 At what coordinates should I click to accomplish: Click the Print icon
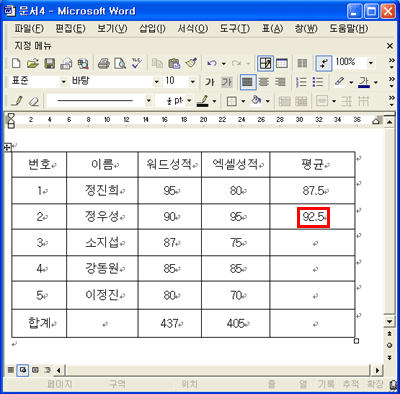point(104,63)
